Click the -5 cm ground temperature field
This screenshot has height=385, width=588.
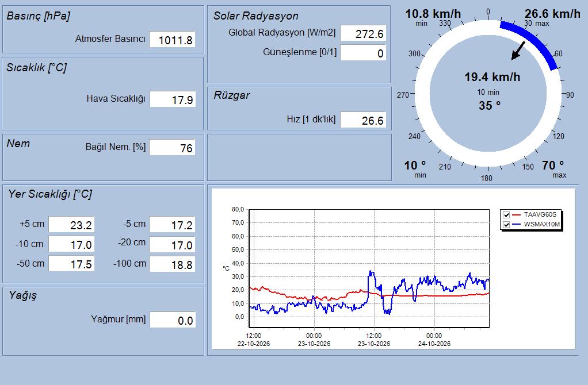coord(172,225)
